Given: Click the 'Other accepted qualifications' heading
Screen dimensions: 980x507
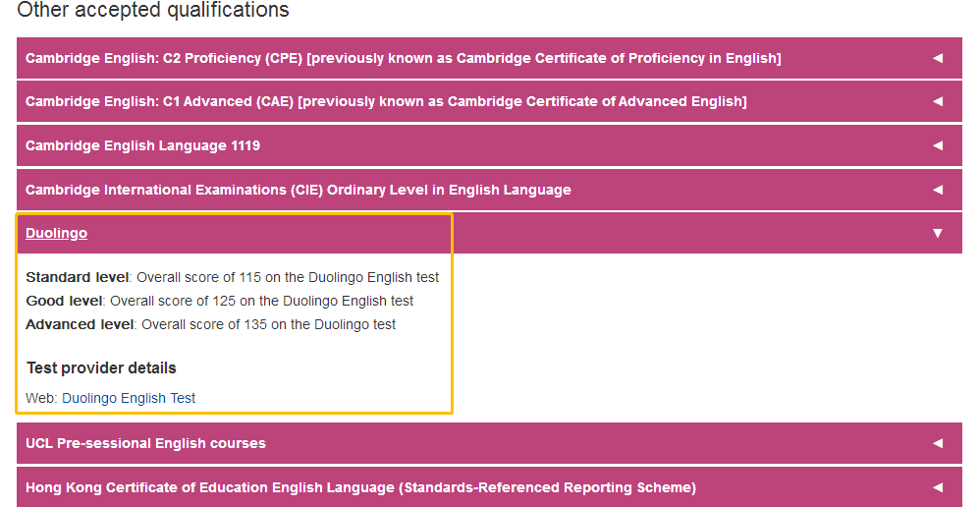Looking at the screenshot, I should [153, 10].
